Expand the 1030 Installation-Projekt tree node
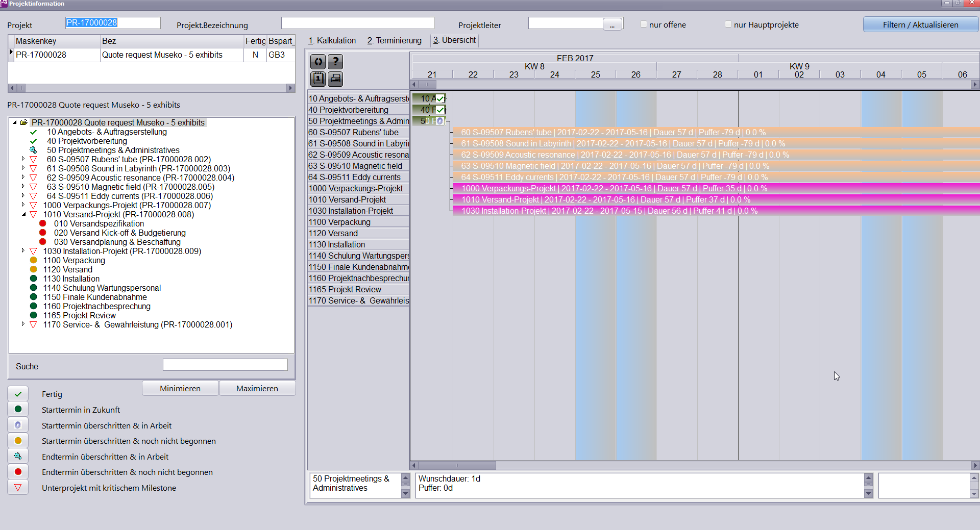This screenshot has width=980, height=530. pos(23,251)
